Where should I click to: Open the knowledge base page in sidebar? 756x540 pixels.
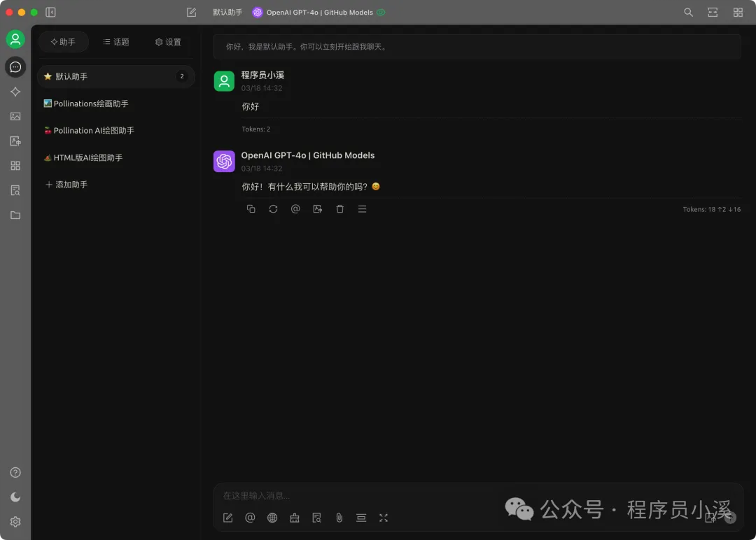click(x=15, y=191)
